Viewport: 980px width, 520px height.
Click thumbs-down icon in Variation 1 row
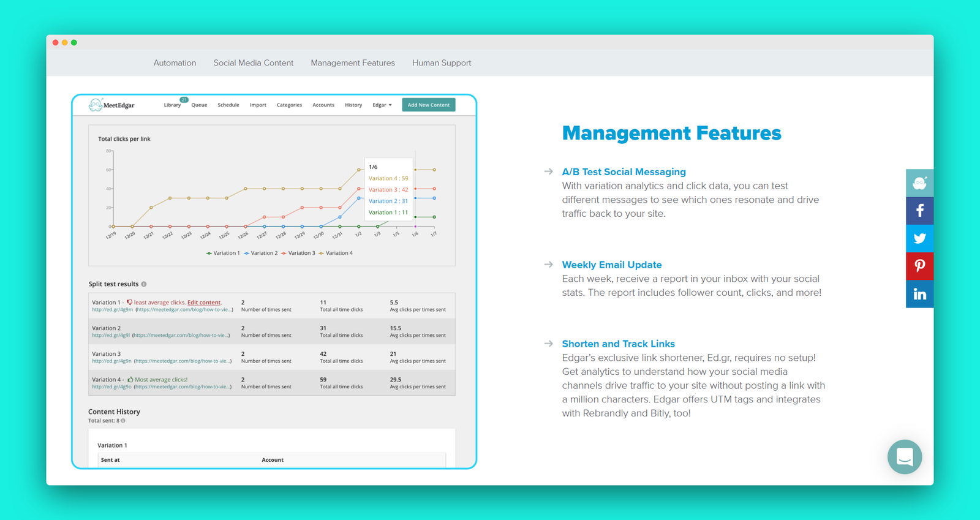(129, 302)
